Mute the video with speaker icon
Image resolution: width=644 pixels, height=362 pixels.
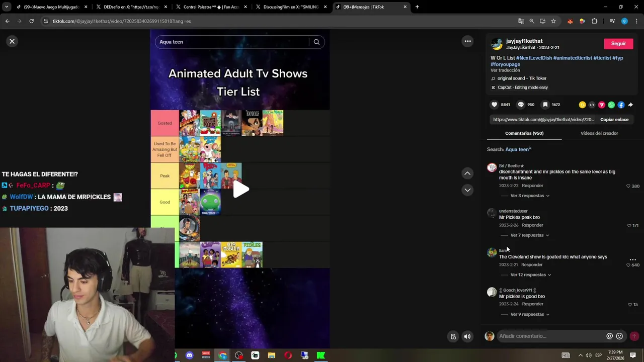tap(467, 337)
